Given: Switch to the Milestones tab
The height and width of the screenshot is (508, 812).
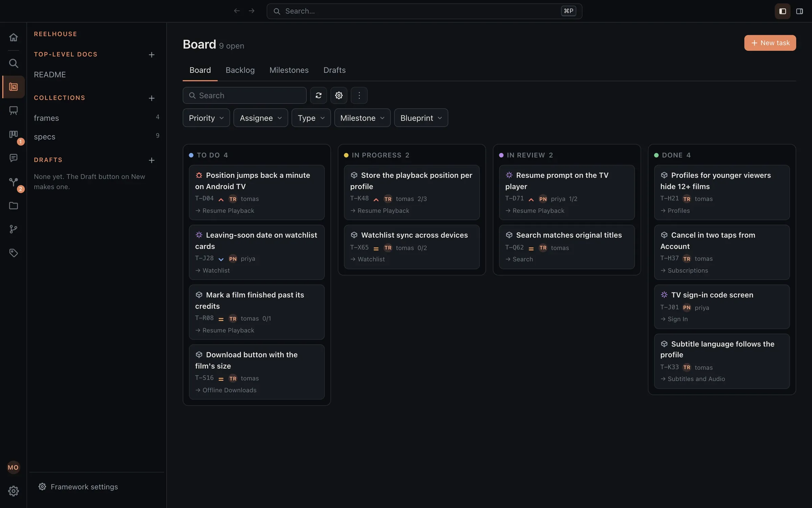Looking at the screenshot, I should (289, 70).
